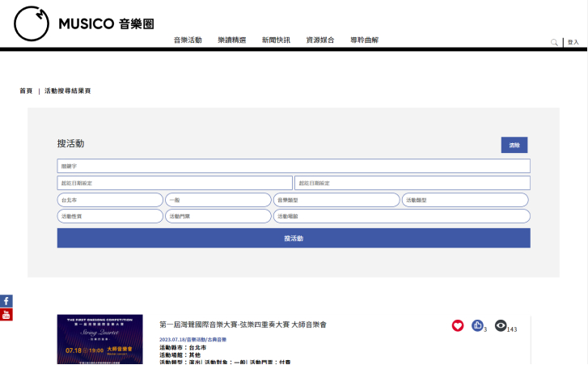Focus the 關鍵字 keyword input field
The width and height of the screenshot is (588, 365).
(x=294, y=166)
